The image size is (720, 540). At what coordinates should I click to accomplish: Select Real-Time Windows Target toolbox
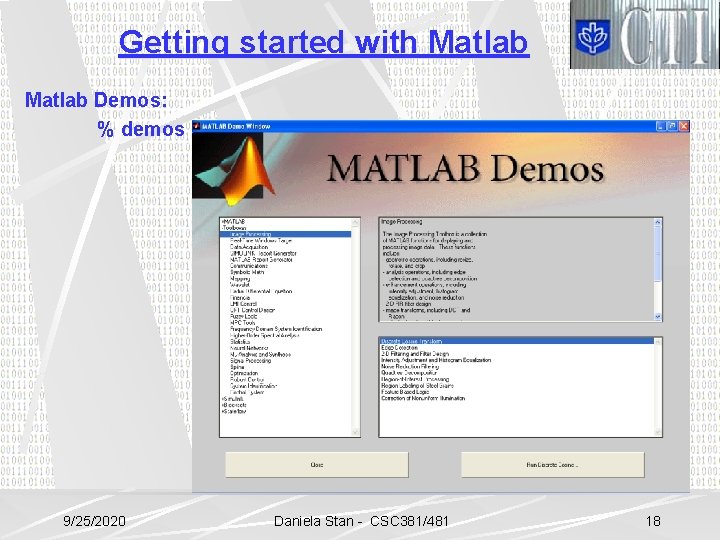(x=260, y=241)
